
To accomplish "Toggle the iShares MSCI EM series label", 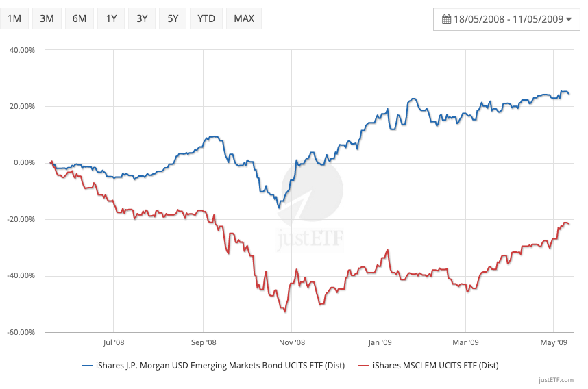I will 434,366.
